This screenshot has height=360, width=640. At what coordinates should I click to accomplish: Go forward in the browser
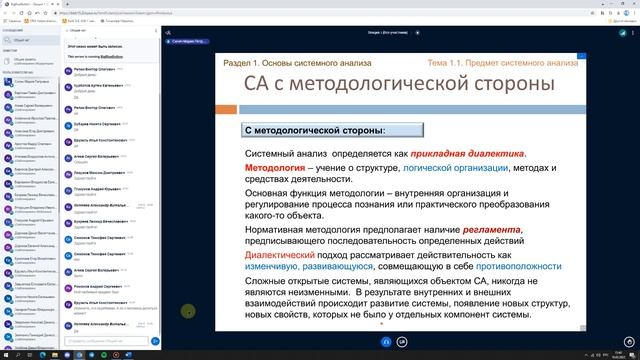pyautogui.click(x=13, y=13)
